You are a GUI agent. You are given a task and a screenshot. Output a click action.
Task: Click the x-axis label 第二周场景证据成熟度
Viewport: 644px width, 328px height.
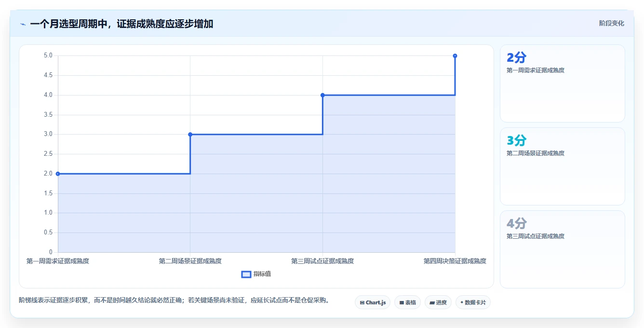(x=190, y=261)
